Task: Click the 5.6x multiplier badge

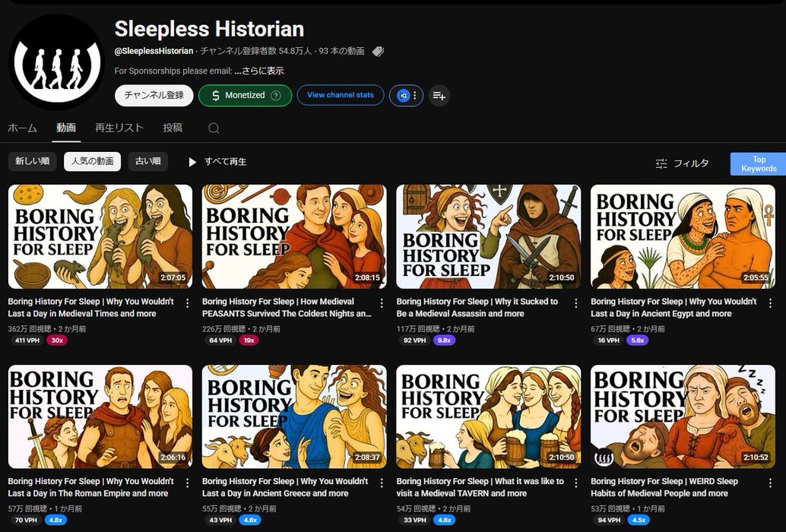Action: [638, 340]
